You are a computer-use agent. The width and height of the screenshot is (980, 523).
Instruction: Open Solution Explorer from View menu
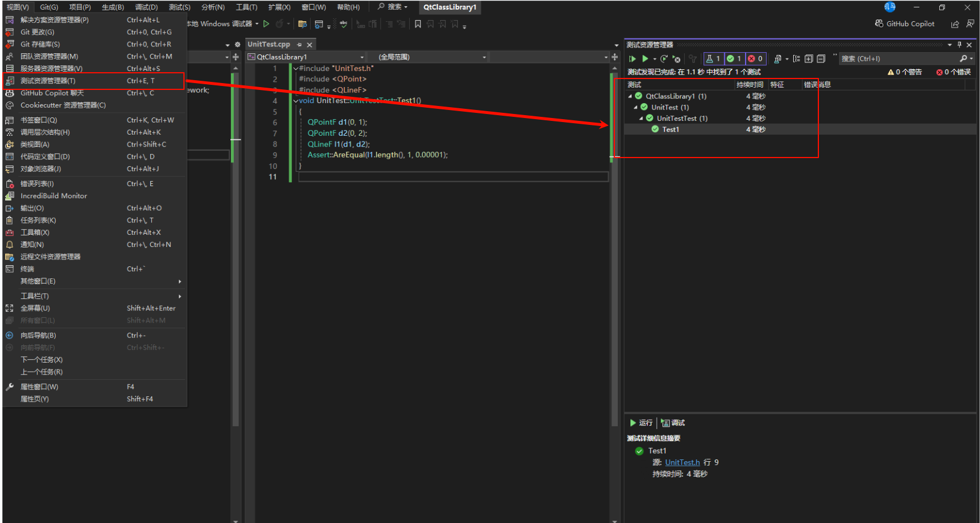[x=95, y=20]
